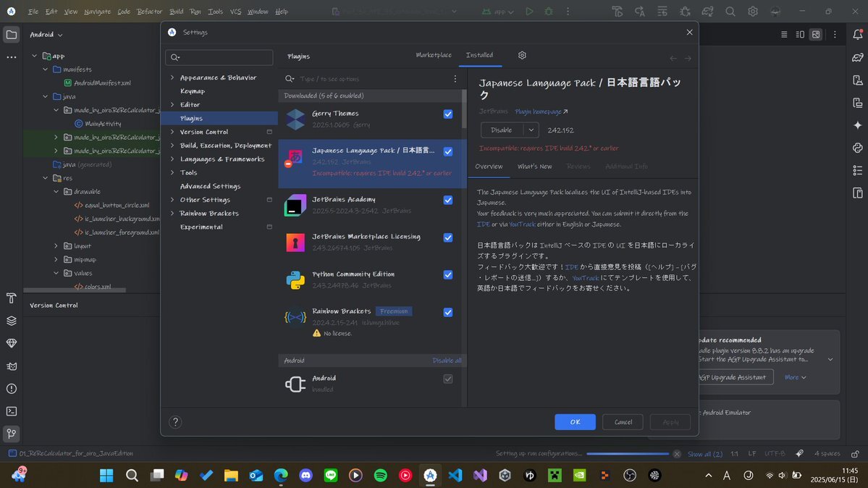Uncheck the Japanese Language Pack plugin checkbox

point(448,151)
